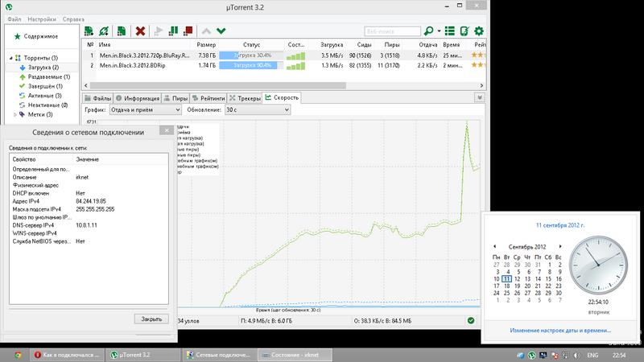Image resolution: width=644 pixels, height=362 pixels.
Task: Open the Справка menu
Action: tap(73, 19)
